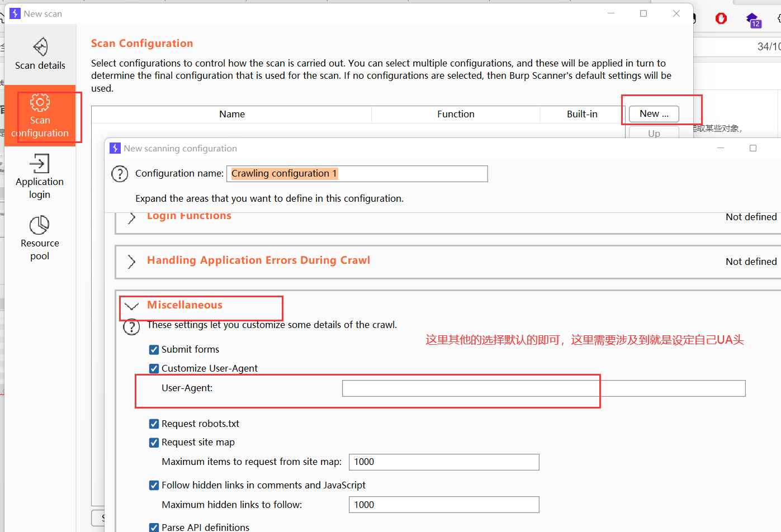Toggle Request site map checkbox
The image size is (781, 532).
[x=154, y=443]
